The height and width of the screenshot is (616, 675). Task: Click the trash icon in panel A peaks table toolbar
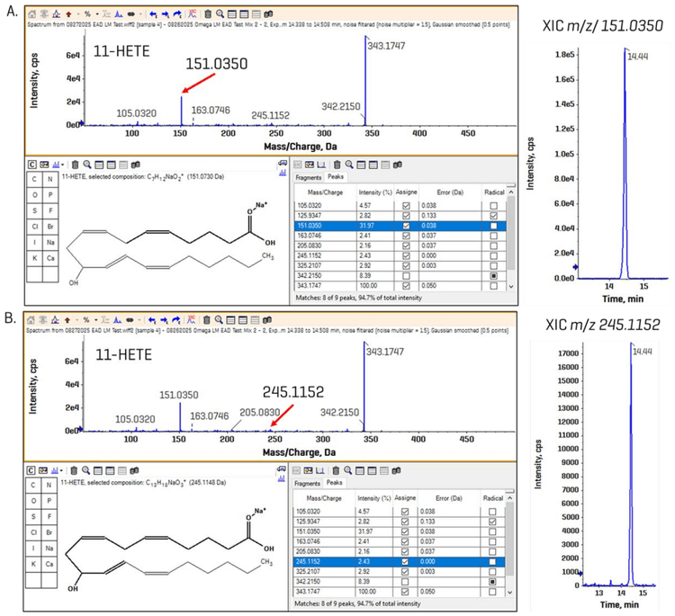pos(337,165)
